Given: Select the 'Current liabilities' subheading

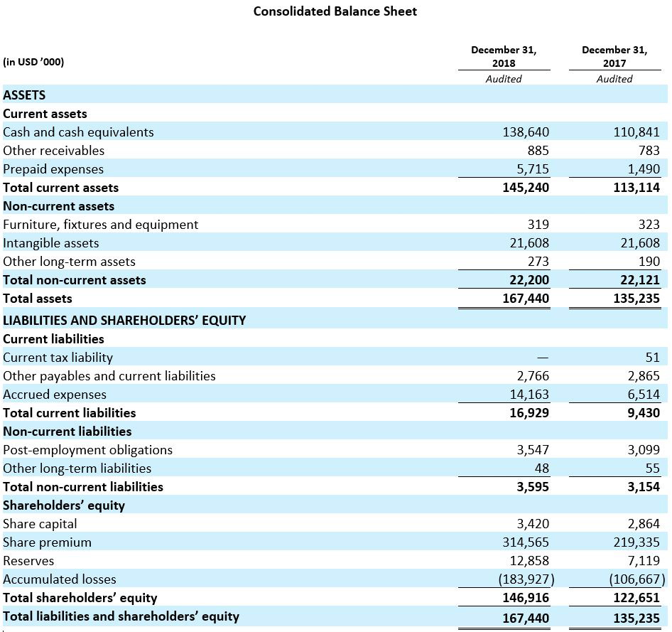Looking at the screenshot, I should [x=53, y=338].
